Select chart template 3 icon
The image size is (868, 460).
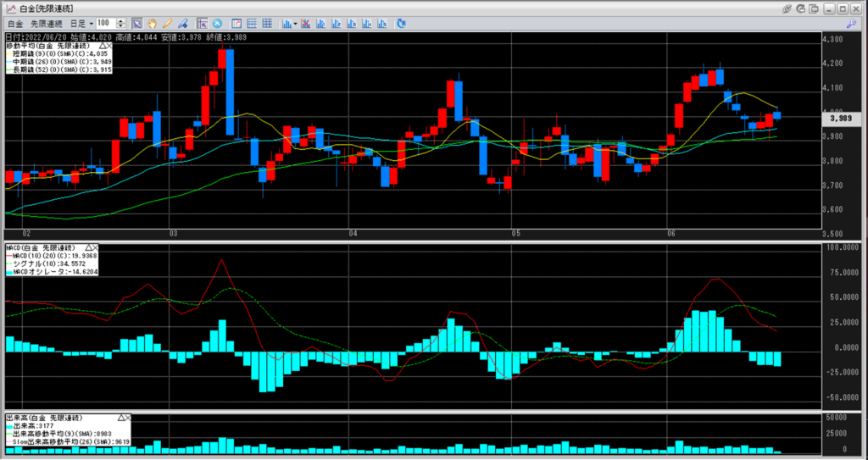351,24
